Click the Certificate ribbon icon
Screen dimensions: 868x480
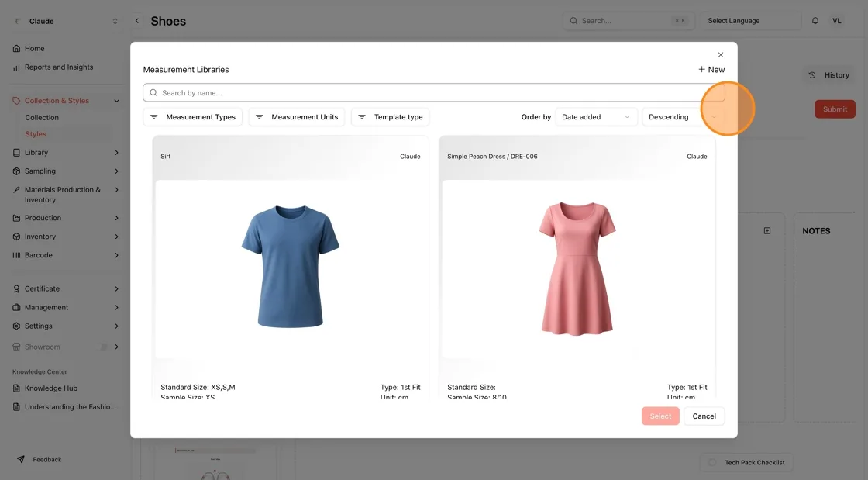point(16,289)
